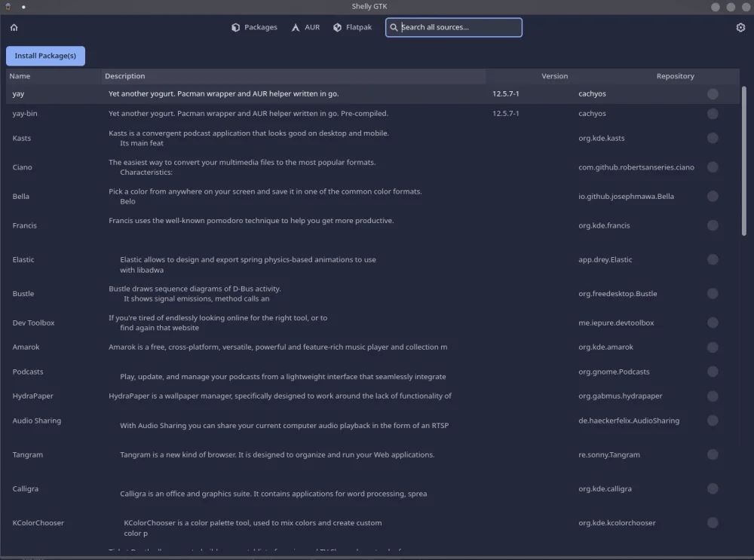
Task: Select the Bustle package checkbox
Action: coord(713,294)
